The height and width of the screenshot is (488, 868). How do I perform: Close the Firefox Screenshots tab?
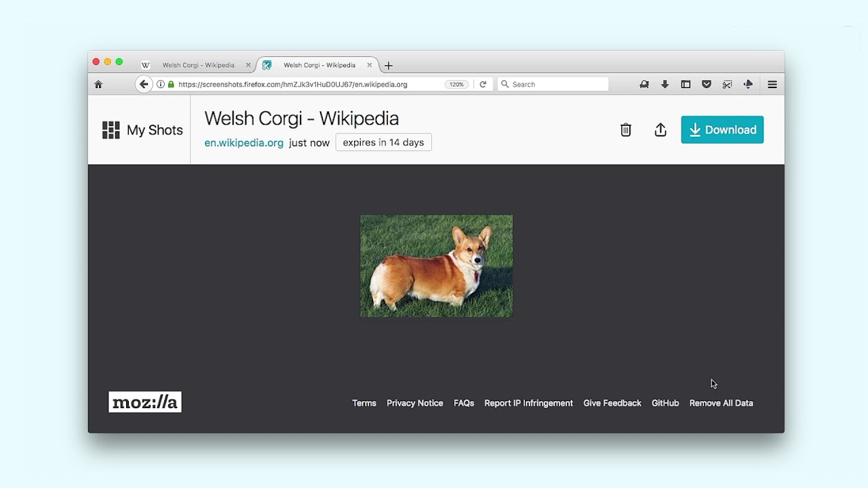(370, 65)
